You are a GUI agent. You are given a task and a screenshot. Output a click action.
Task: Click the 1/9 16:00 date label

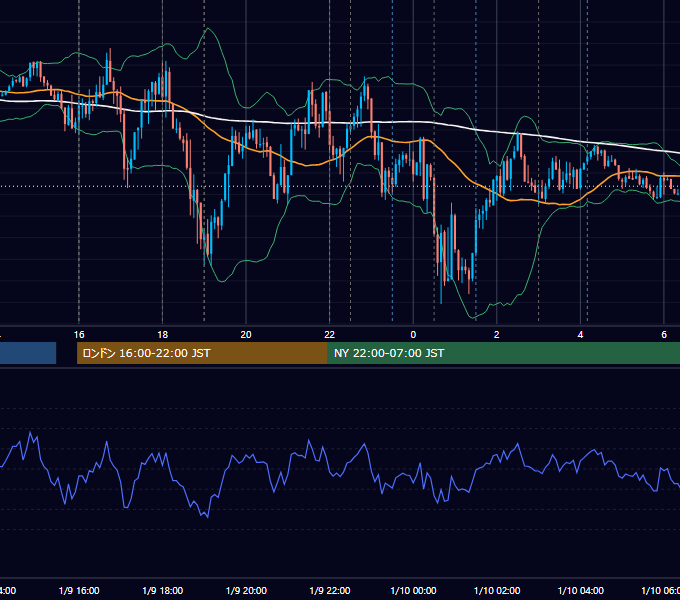pos(79,591)
